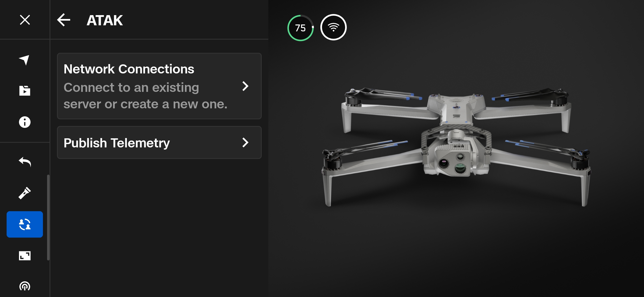Image resolution: width=644 pixels, height=297 pixels.
Task: Click the drone 3D model image
Action: (x=456, y=147)
